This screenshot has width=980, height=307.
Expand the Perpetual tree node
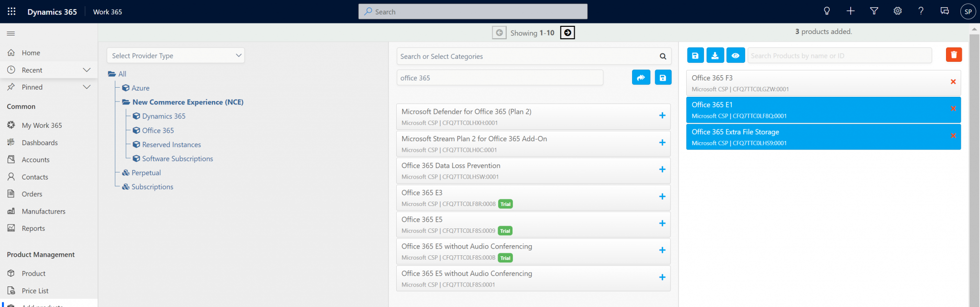(x=142, y=173)
